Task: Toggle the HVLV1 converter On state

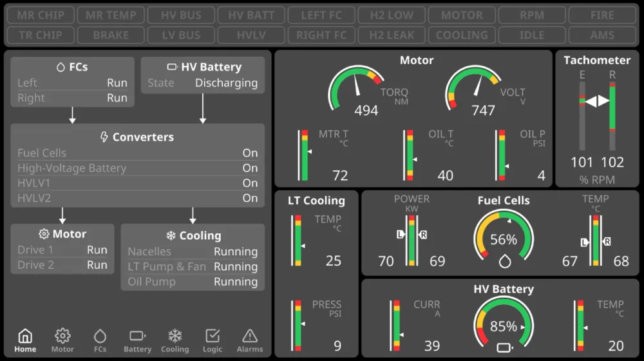Action: tap(250, 183)
